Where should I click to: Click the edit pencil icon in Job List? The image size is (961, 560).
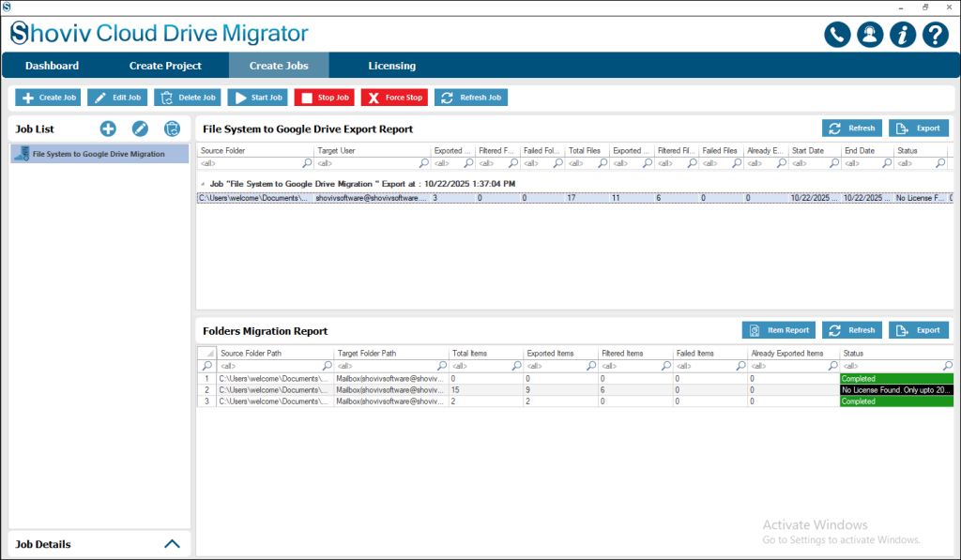click(140, 129)
